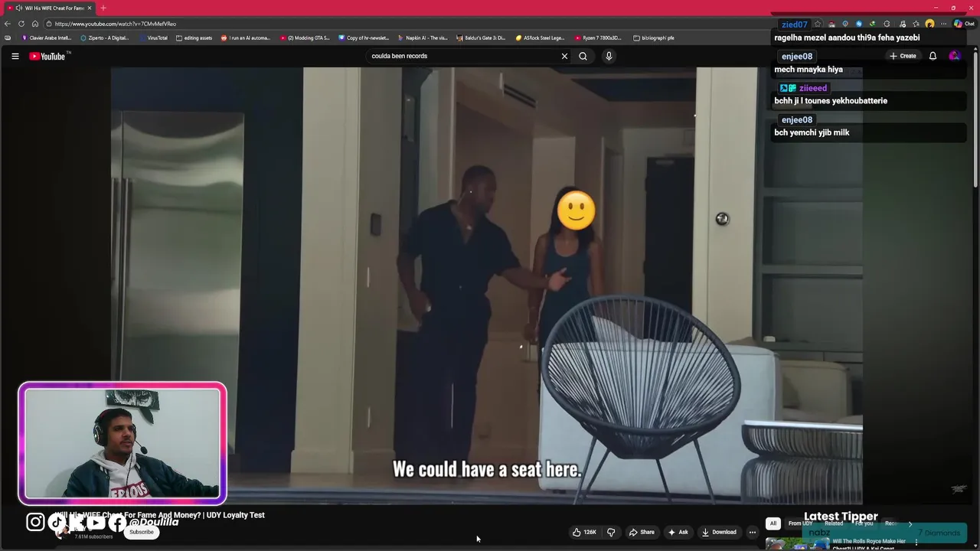Image resolution: width=980 pixels, height=551 pixels.
Task: Open YouTube notifications bell
Action: tap(933, 56)
